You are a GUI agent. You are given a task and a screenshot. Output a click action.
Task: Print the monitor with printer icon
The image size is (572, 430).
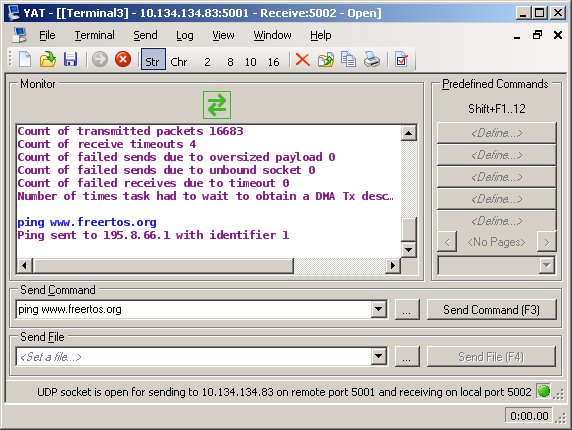pyautogui.click(x=371, y=59)
